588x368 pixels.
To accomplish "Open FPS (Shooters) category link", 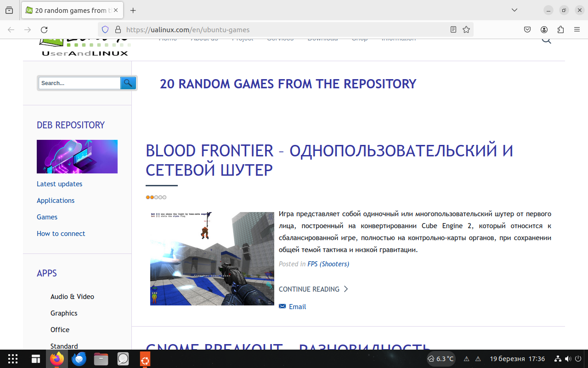I will tap(328, 264).
